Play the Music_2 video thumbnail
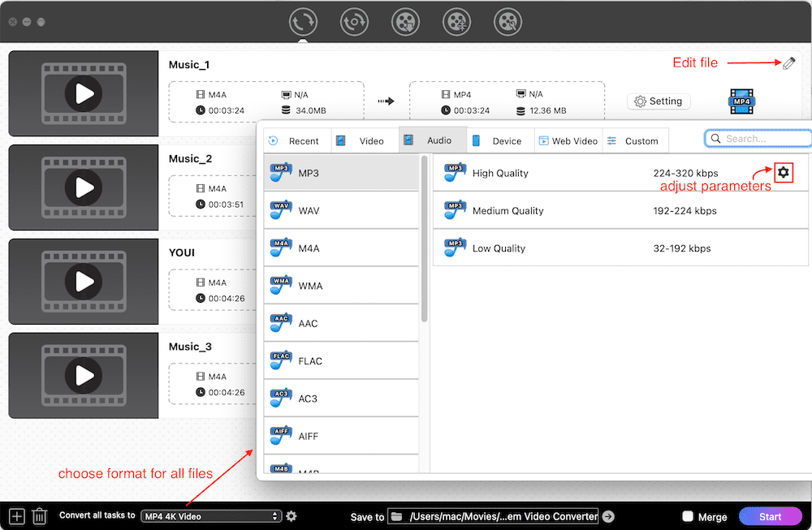This screenshot has width=812, height=530. (84, 188)
